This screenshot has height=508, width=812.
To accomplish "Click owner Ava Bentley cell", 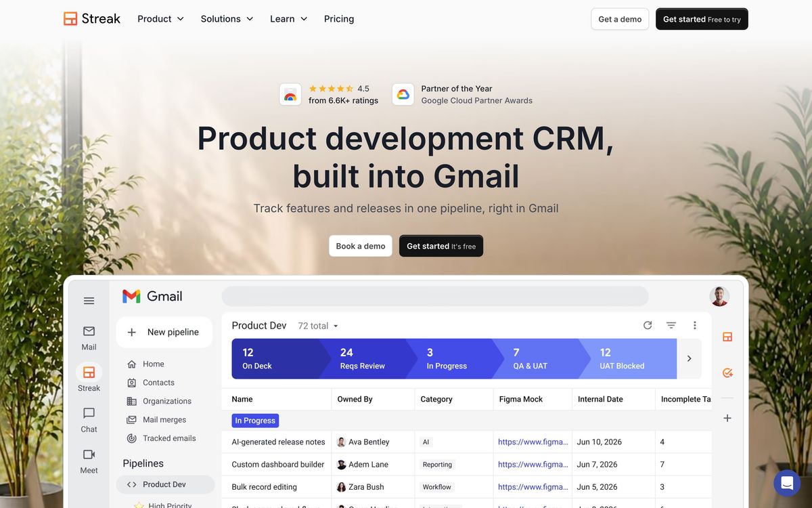I will (x=363, y=442).
